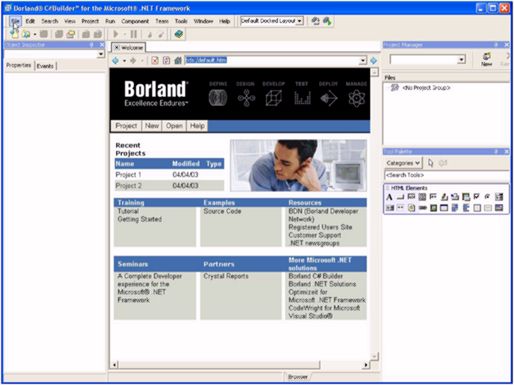Click the Borland DEFINE icon
The width and height of the screenshot is (514, 385).
point(218,98)
